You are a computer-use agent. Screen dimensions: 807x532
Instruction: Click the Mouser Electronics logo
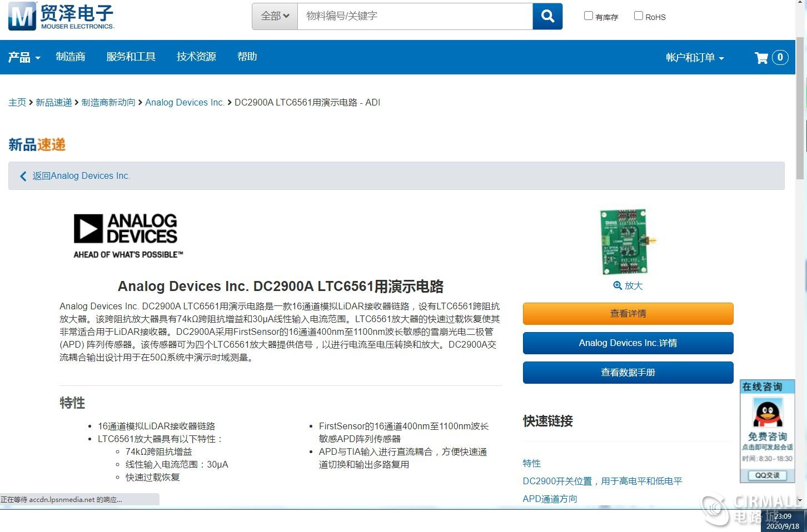point(61,16)
